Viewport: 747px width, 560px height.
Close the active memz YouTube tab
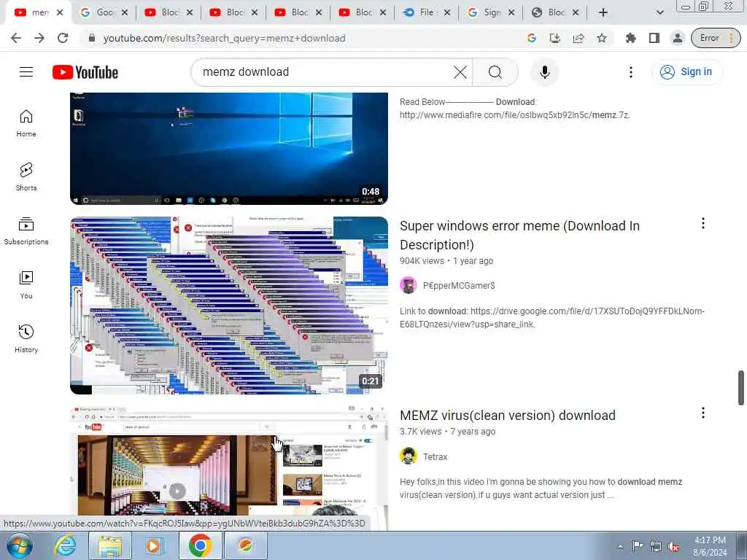[60, 12]
